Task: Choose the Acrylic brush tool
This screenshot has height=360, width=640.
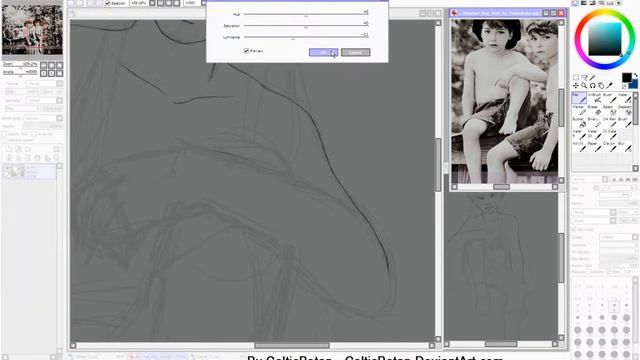Action: 579,147
